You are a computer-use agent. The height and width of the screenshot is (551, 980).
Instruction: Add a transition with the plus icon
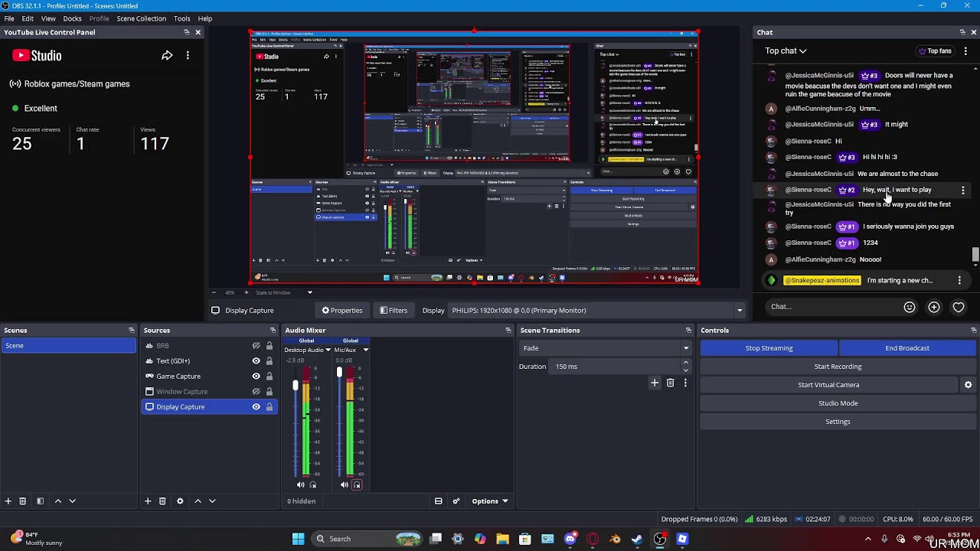point(655,383)
